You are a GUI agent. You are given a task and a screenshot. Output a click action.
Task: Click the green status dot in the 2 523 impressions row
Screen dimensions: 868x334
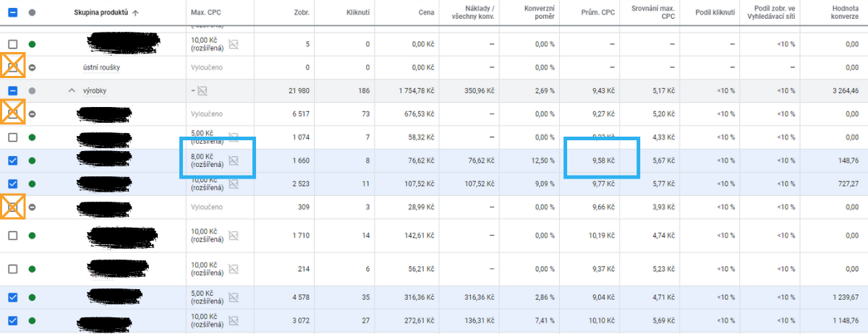pos(32,184)
